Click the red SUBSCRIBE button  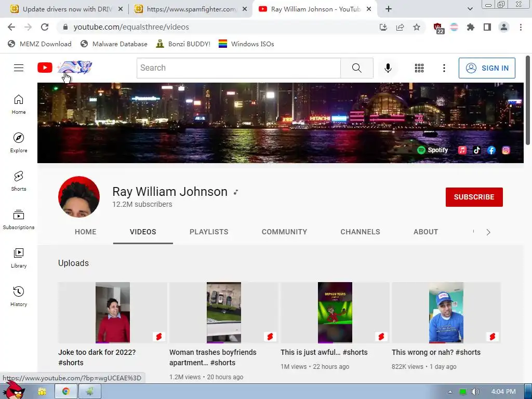pos(474,197)
